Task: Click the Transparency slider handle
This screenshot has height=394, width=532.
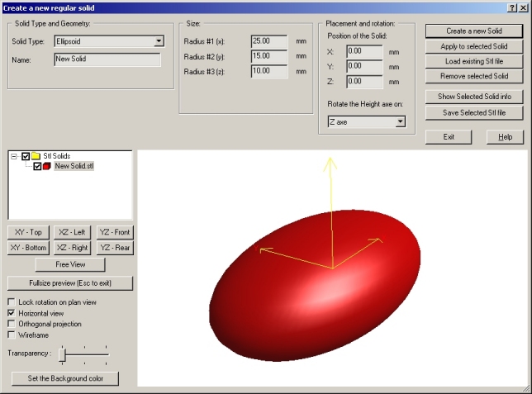Action: (62, 355)
